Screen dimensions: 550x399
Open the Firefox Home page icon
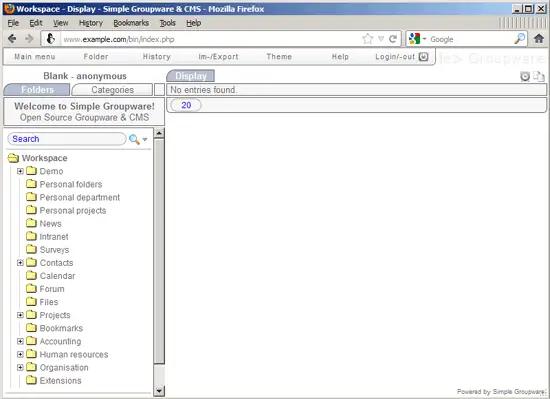pos(539,39)
